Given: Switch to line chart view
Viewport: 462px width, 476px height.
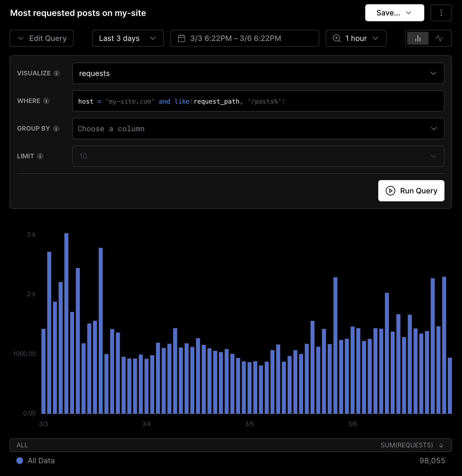Looking at the screenshot, I should tap(439, 38).
